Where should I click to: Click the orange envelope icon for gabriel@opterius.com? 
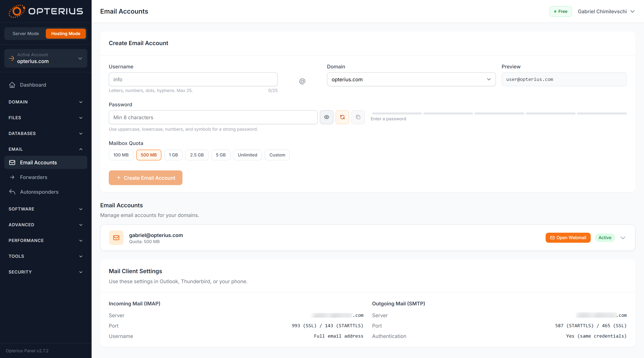116,238
